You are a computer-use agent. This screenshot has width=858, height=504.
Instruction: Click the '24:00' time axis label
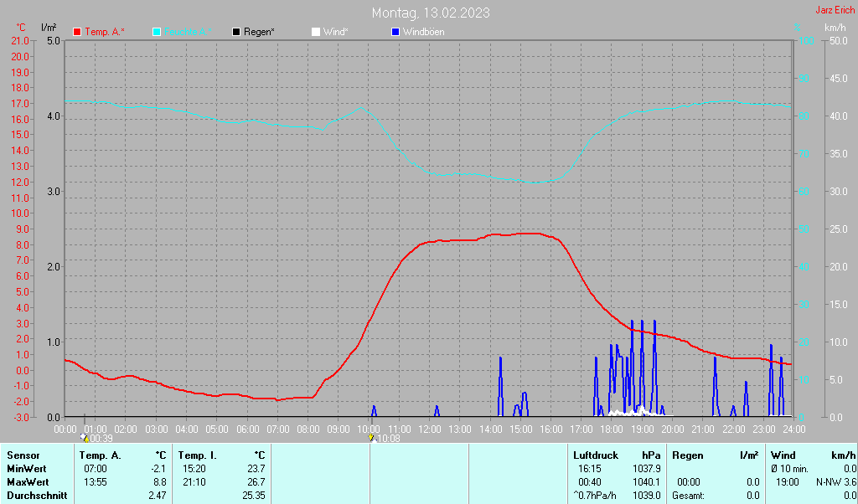(793, 429)
